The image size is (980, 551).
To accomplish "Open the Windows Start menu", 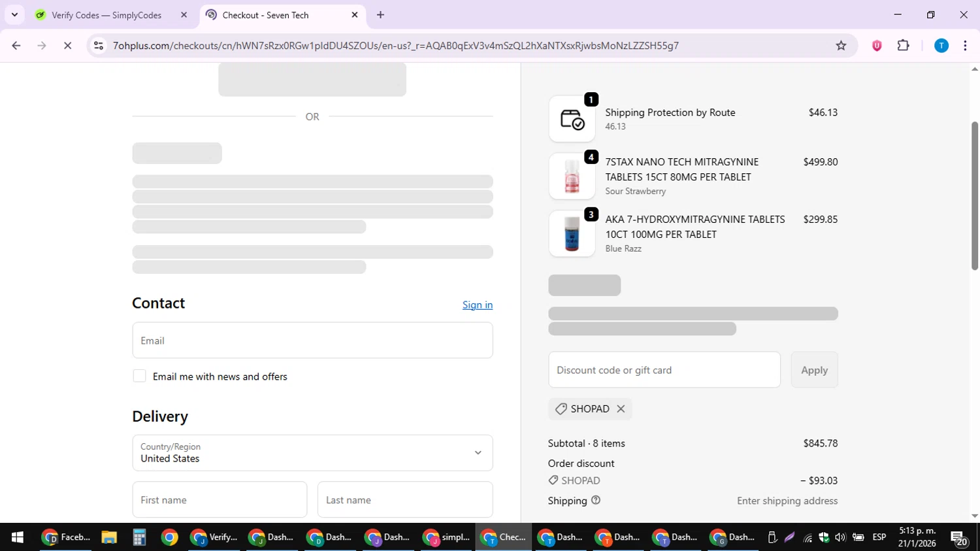I will tap(18, 537).
